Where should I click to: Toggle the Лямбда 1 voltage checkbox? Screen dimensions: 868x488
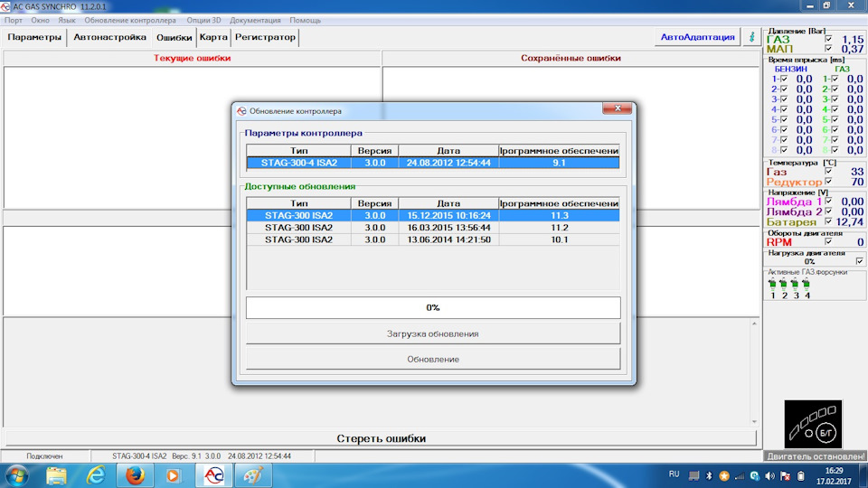click(x=828, y=202)
